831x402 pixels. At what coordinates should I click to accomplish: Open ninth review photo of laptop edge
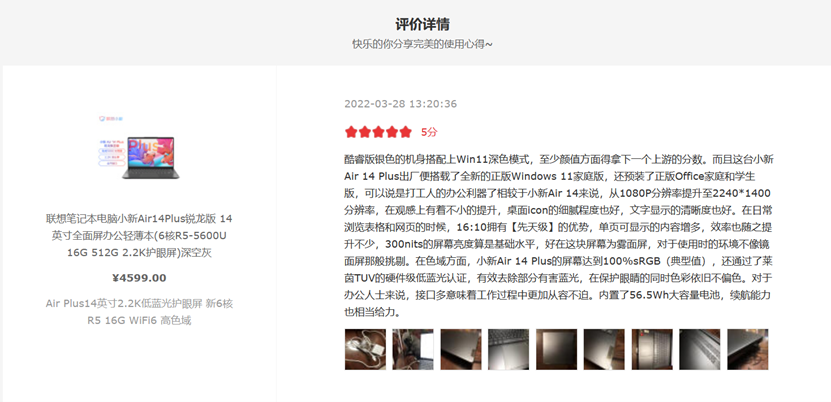click(x=748, y=350)
